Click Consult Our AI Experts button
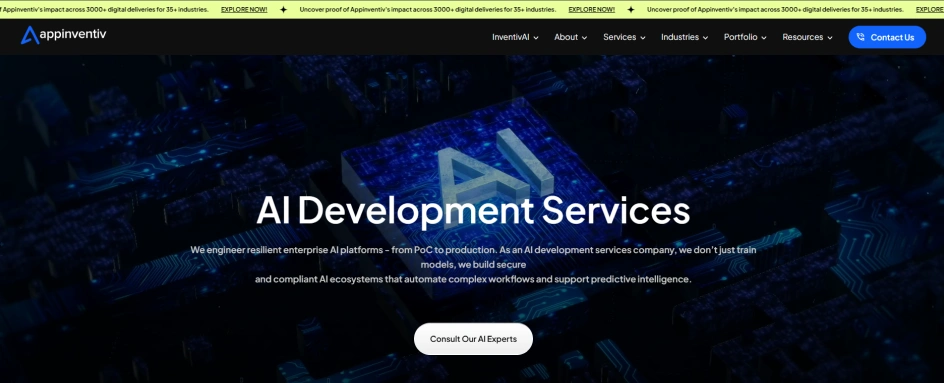Viewport: 944px width, 383px height. pos(473,339)
